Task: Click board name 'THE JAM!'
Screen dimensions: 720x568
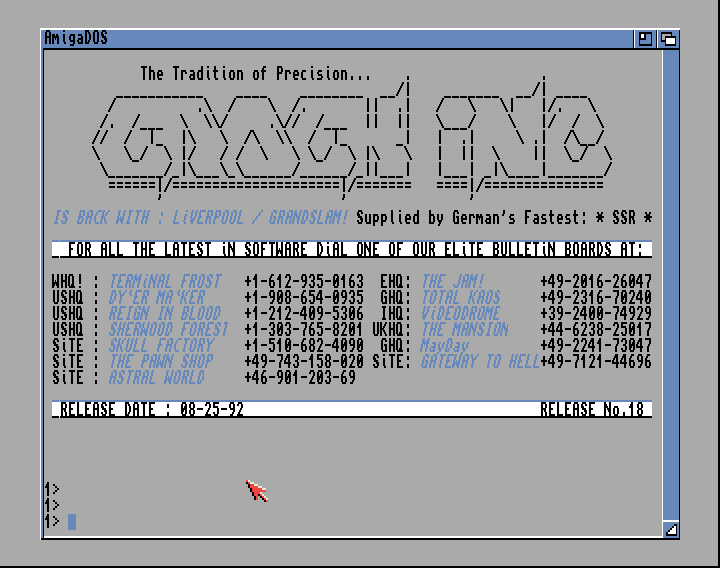Action: click(x=453, y=281)
